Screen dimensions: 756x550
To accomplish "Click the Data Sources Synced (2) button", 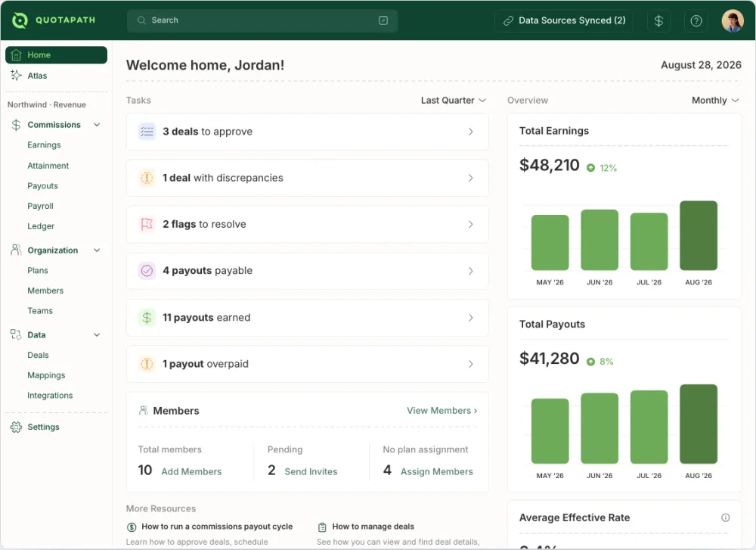I will [564, 20].
